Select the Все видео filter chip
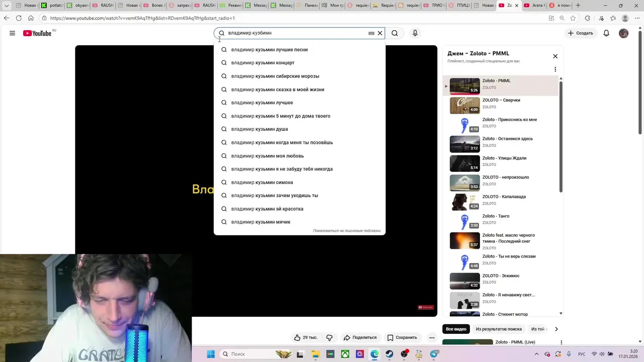This screenshot has height=362, width=644. (x=456, y=329)
